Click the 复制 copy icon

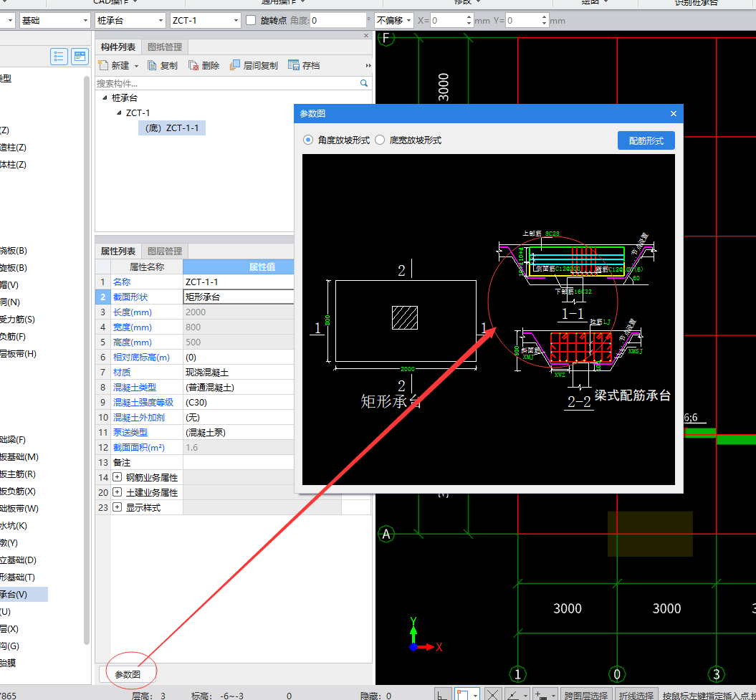tap(152, 66)
